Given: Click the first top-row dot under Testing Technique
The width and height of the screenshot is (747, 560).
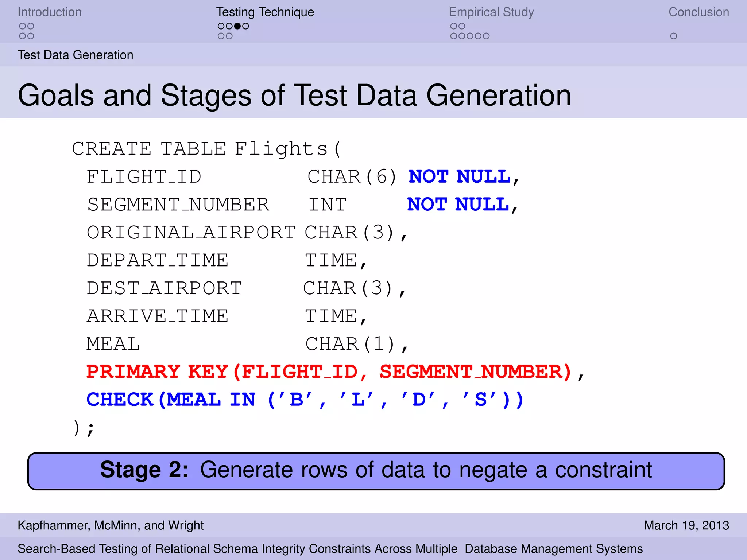Looking at the screenshot, I should (221, 26).
